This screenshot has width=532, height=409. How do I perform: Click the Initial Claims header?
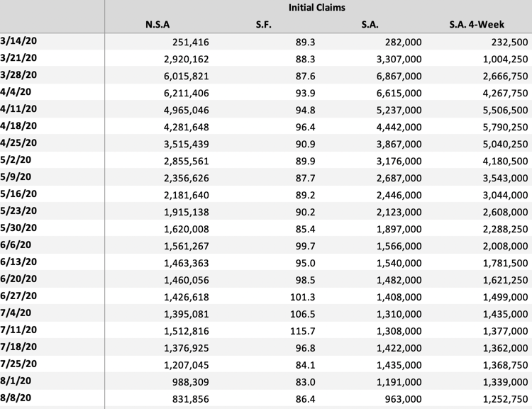[x=317, y=7]
